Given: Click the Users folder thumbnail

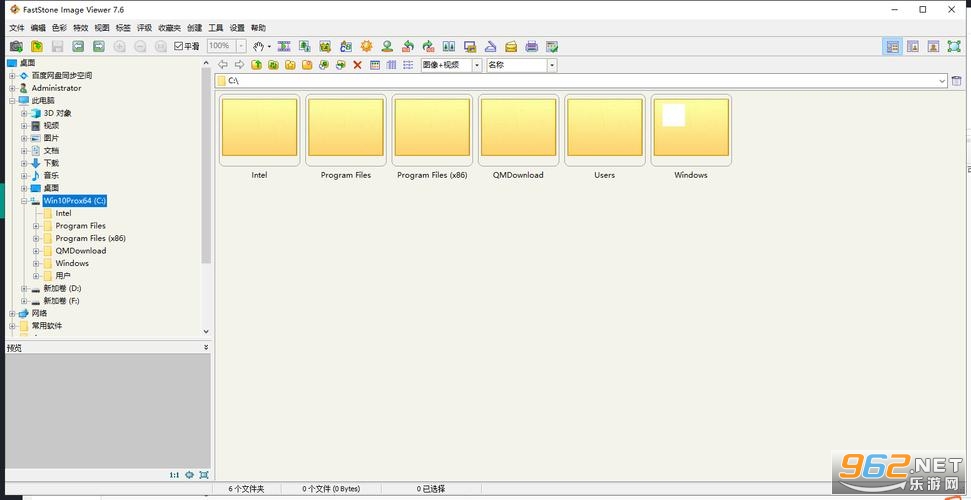Looking at the screenshot, I should pyautogui.click(x=605, y=131).
